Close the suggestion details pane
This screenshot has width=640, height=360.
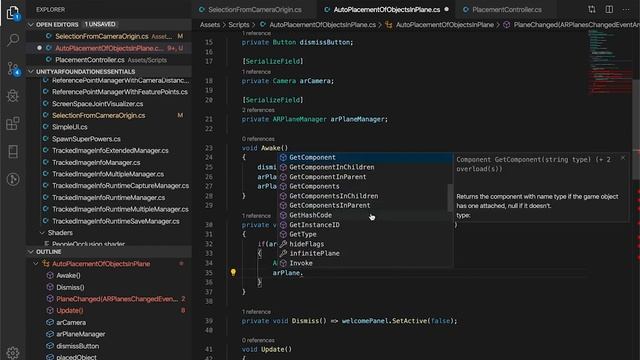pos(622,158)
